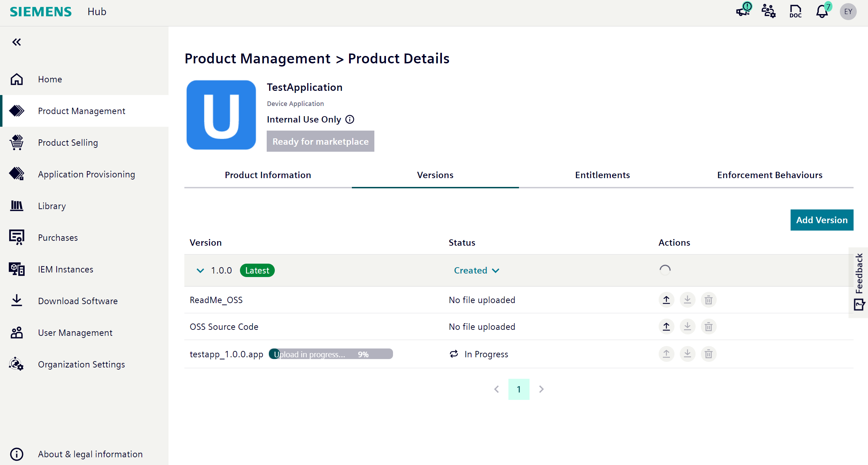This screenshot has width=868, height=465.
Task: Click the Library books icon
Action: click(17, 206)
